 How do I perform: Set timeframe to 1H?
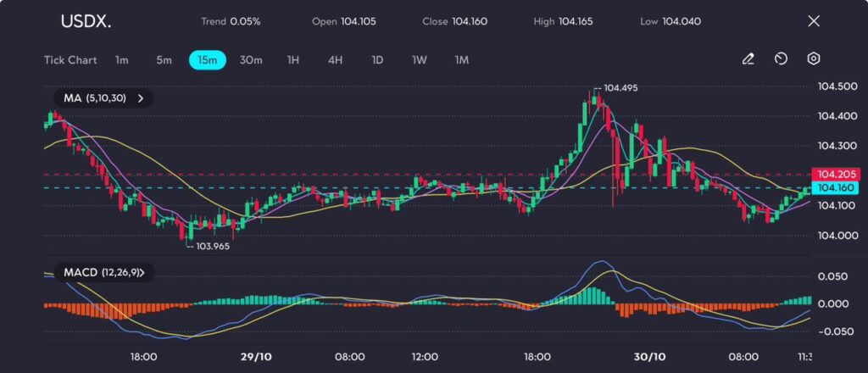293,60
